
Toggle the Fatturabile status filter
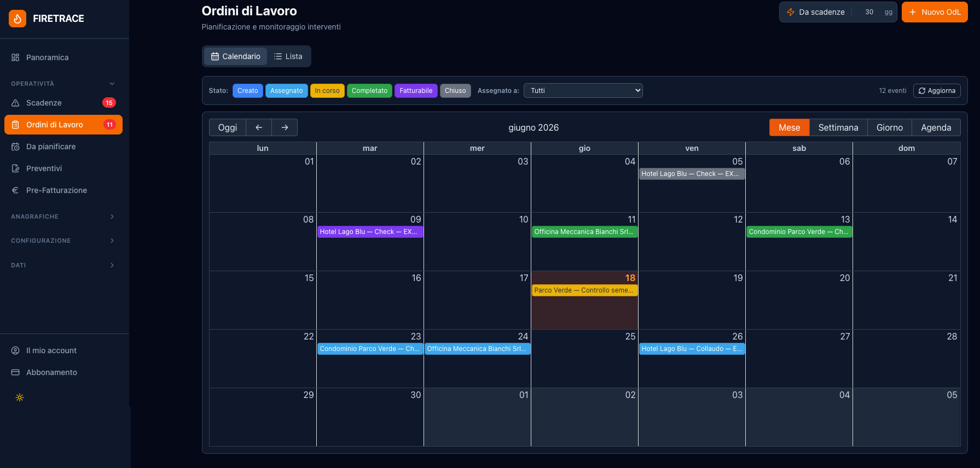[416, 91]
